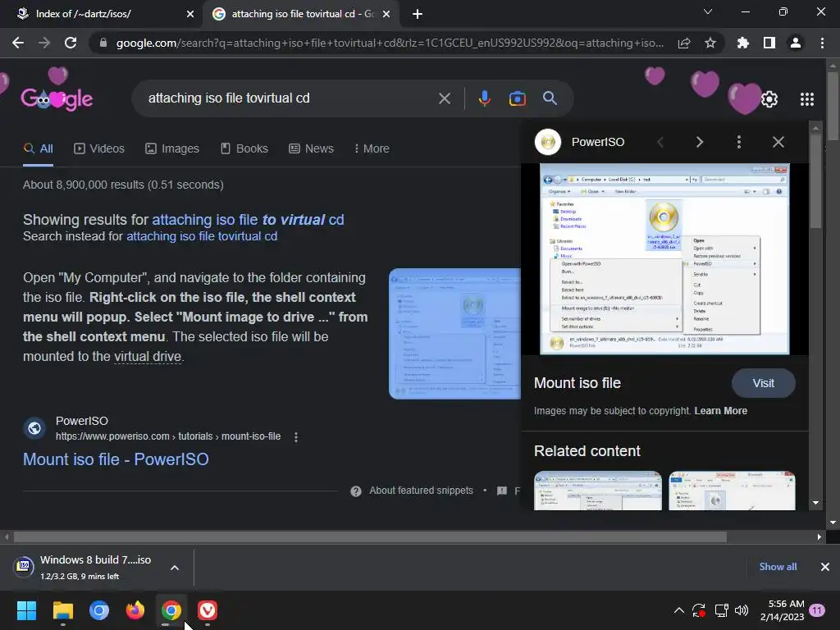Switch to the Images results tab
Screen dimensions: 840x630
point(172,148)
